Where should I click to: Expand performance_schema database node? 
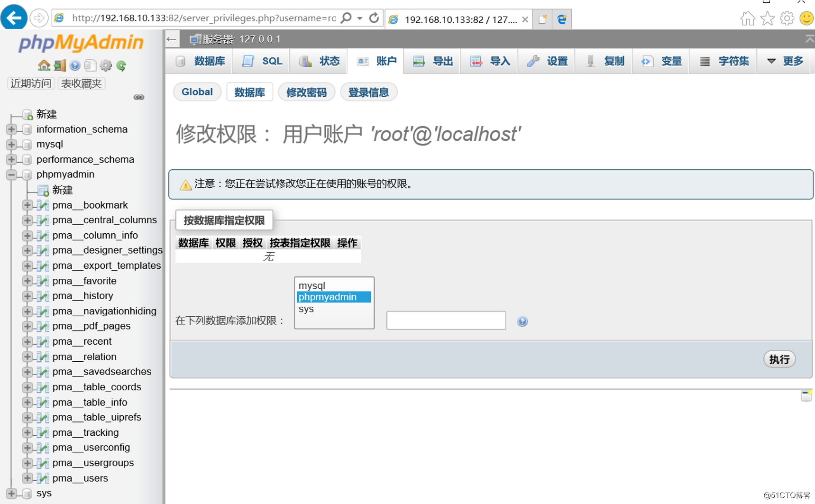[11, 159]
